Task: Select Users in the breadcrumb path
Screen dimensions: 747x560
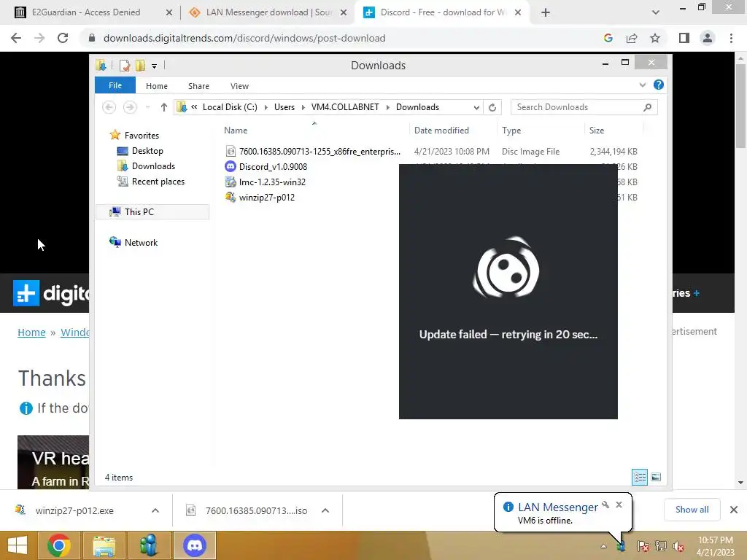Action: click(x=285, y=107)
